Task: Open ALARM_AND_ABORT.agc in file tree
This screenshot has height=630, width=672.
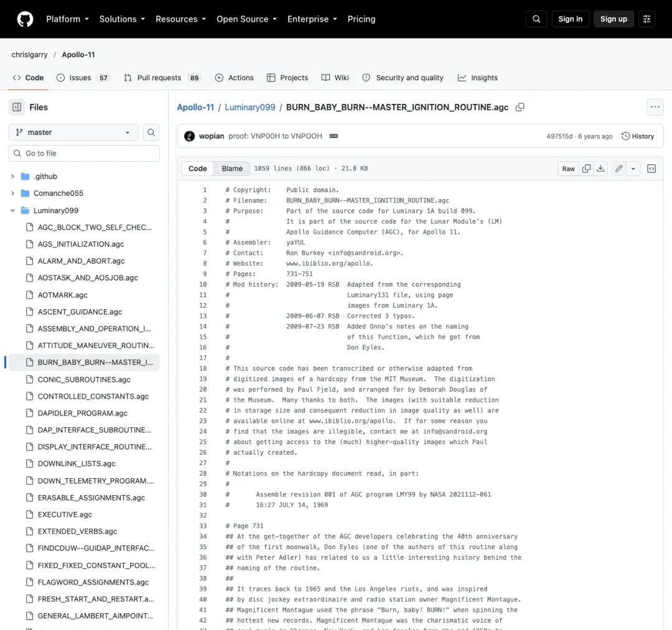Action: 82,261
